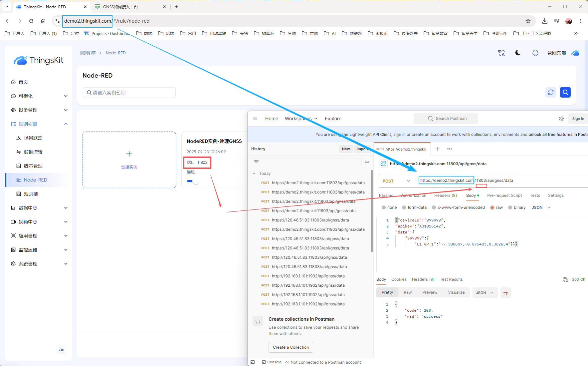
Task: Click the Sign In button
Action: (x=578, y=119)
